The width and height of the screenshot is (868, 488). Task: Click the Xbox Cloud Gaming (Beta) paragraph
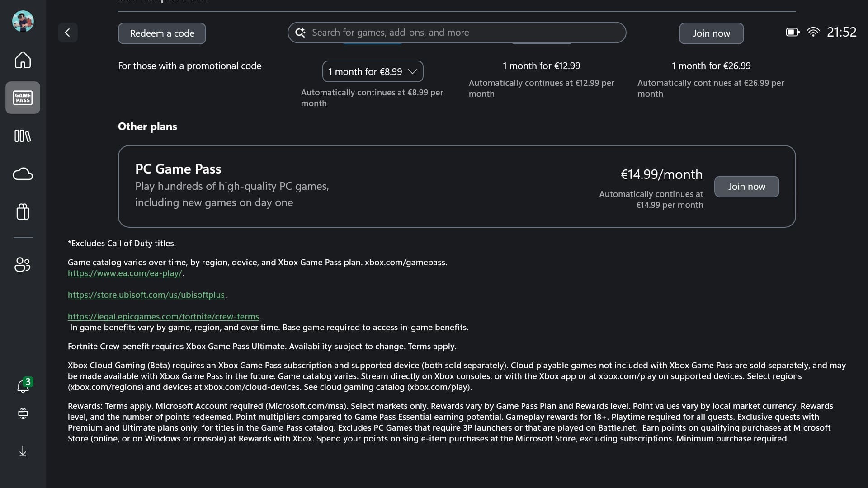pos(457,376)
